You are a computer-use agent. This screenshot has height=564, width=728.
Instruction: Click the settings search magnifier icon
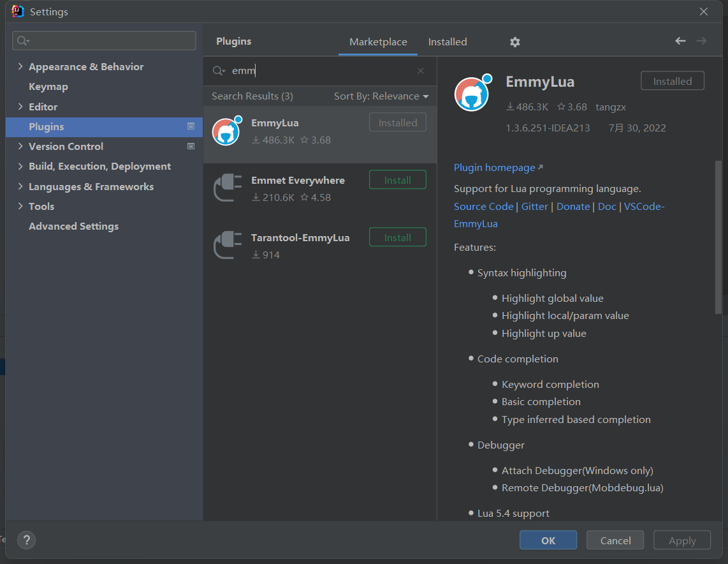coord(23,41)
